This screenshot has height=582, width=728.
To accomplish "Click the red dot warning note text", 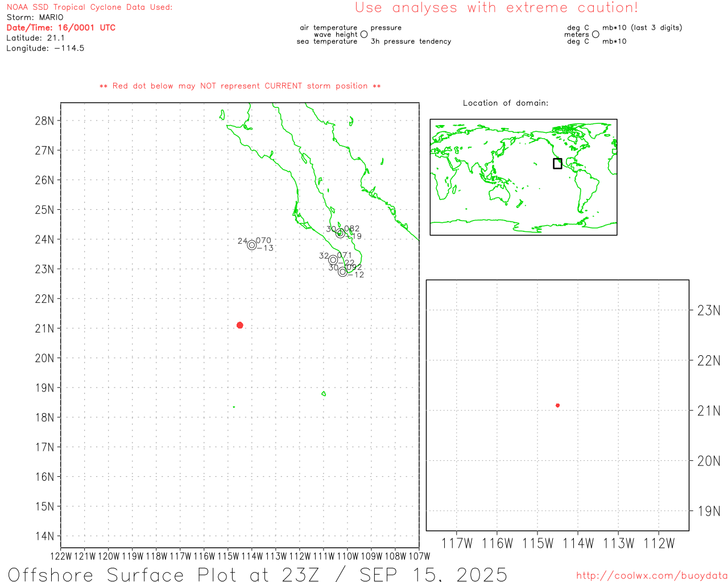I will pos(240,86).
